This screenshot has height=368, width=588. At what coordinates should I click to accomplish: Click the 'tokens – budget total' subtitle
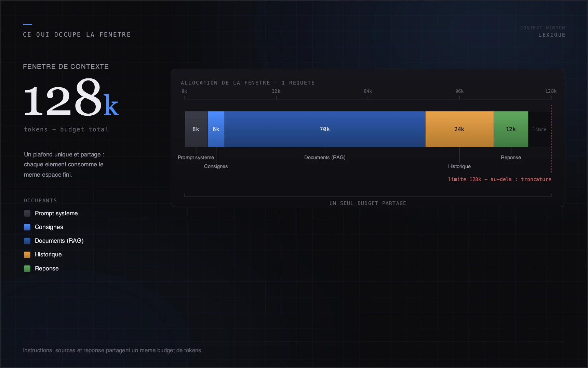tap(66, 129)
